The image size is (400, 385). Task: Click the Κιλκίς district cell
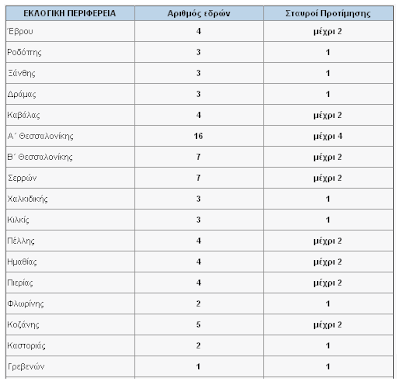70,220
